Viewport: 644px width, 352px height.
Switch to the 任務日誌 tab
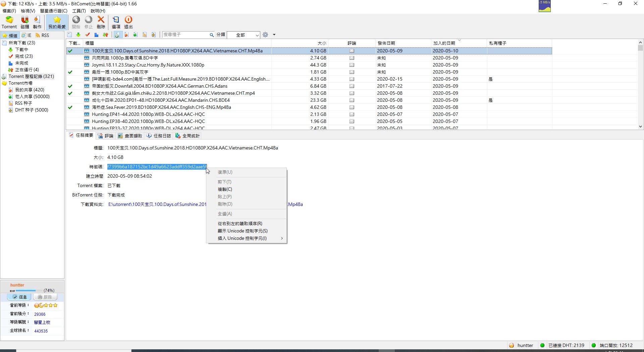pos(159,136)
